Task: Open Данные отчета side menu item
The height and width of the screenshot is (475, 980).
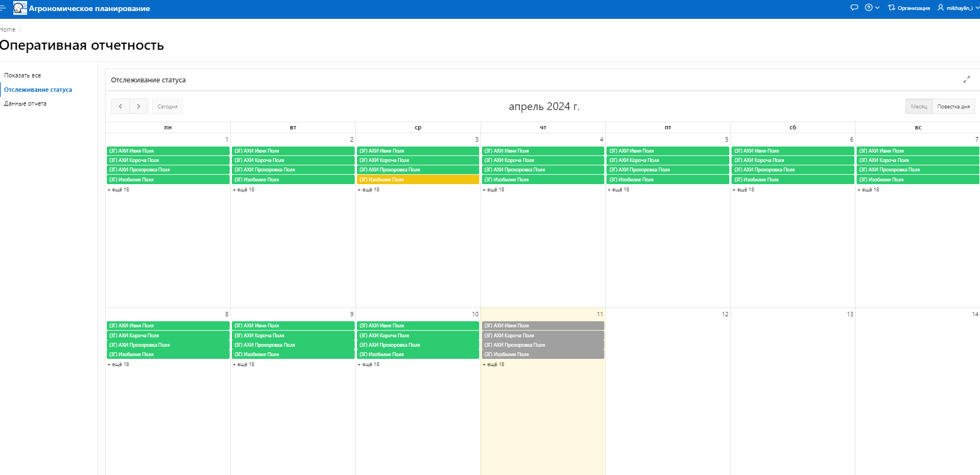Action: click(x=25, y=103)
